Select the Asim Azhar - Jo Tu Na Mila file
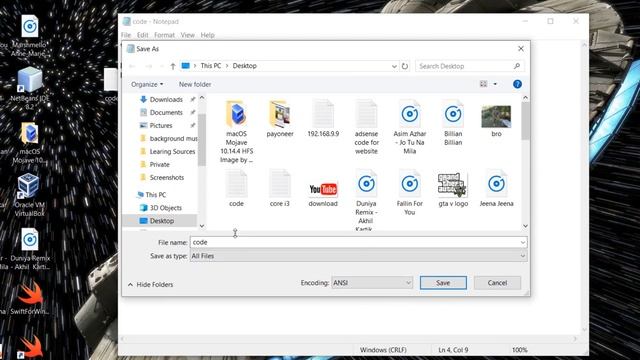Viewport: 640px width, 360px height. 409,127
